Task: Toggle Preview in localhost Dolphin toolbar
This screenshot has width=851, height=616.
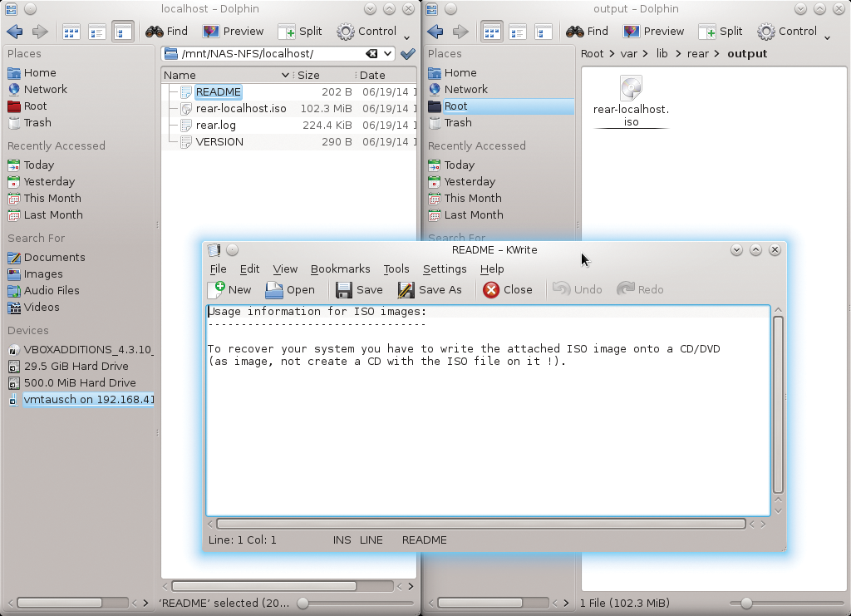Action: (233, 32)
